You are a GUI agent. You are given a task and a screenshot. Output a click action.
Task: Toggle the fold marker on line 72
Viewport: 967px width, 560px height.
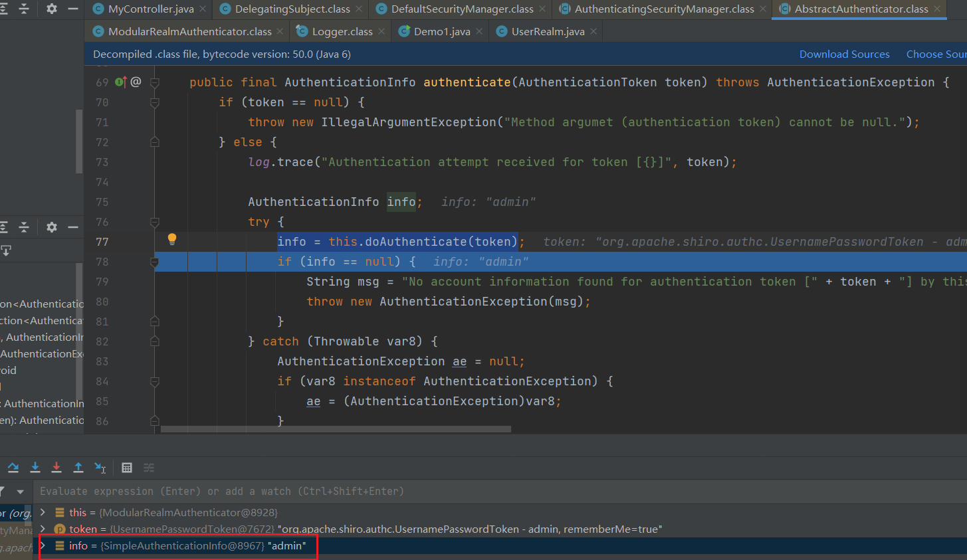155,141
